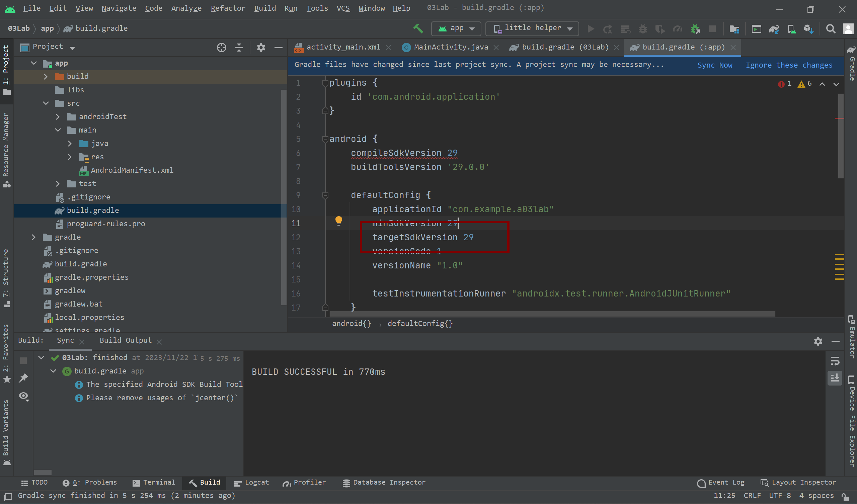Open the SDK Manager icon
Viewport: 857px width, 504px height.
[x=809, y=29]
